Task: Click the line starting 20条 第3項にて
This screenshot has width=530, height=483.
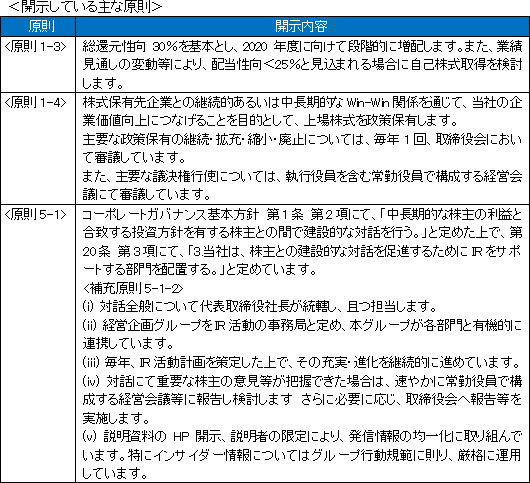Action: [303, 251]
